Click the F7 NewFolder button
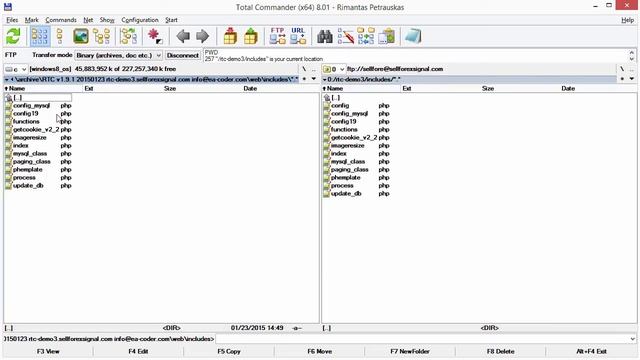 (x=410, y=351)
